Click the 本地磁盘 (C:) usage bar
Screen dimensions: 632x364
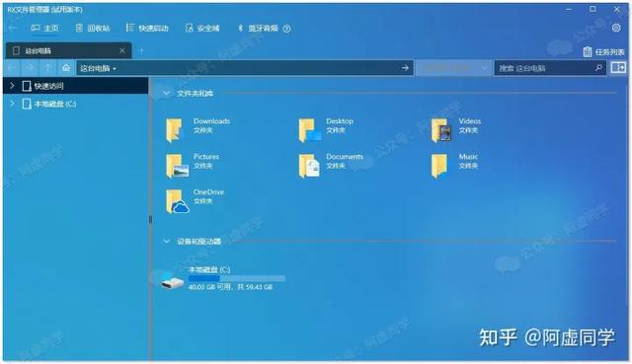(x=237, y=278)
